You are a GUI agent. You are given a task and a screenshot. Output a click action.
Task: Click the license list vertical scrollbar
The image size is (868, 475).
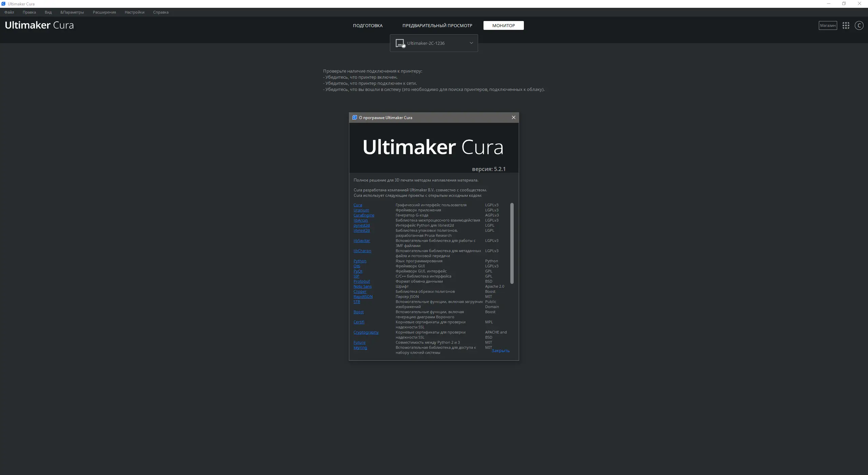pos(512,243)
